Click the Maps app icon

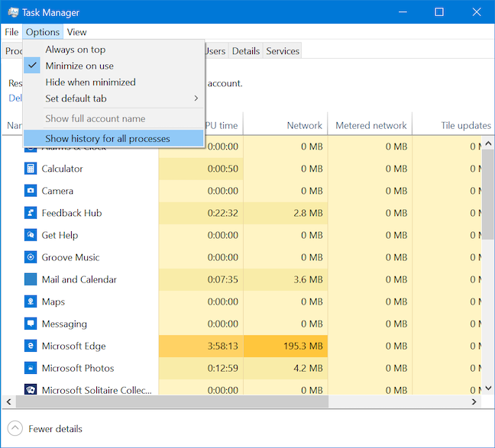pyautogui.click(x=31, y=301)
